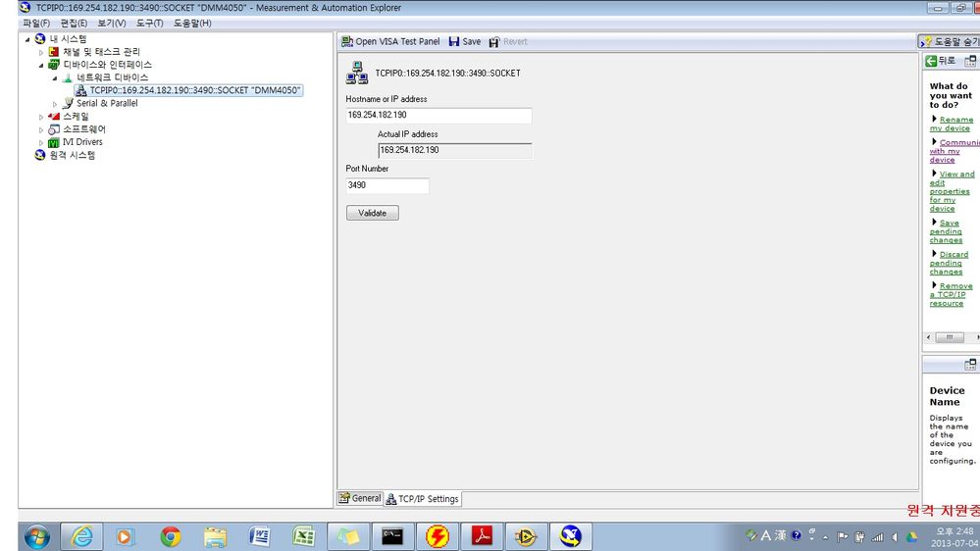
Task: Switch to the General tab
Action: 359,498
